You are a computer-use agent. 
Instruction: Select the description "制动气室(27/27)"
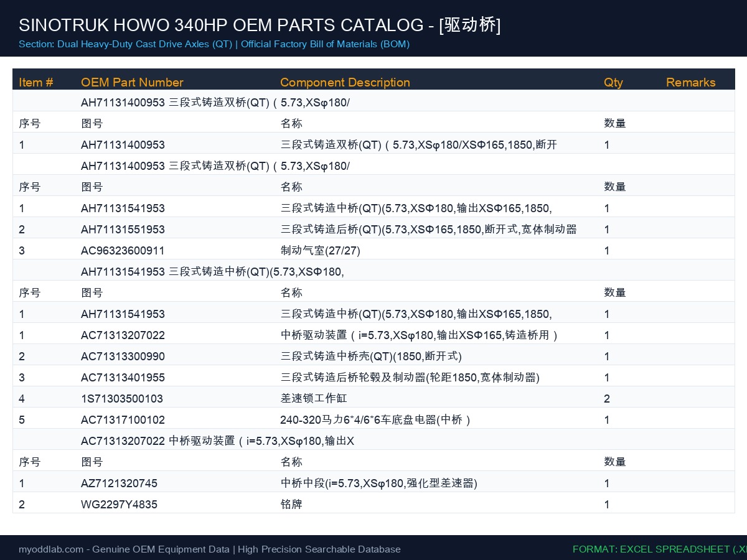pyautogui.click(x=321, y=251)
